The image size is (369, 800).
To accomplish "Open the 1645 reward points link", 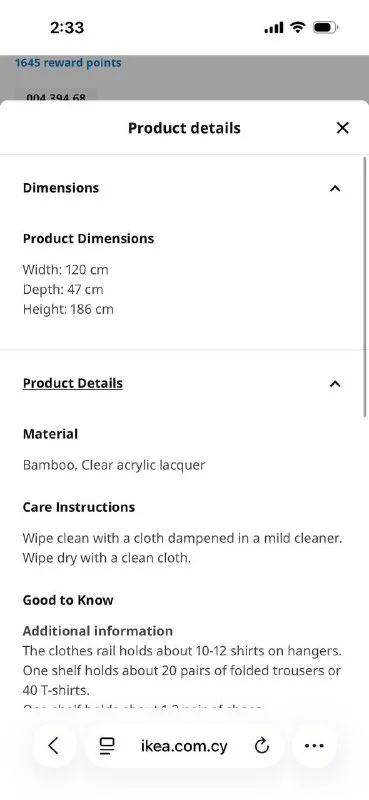I will (x=68, y=63).
